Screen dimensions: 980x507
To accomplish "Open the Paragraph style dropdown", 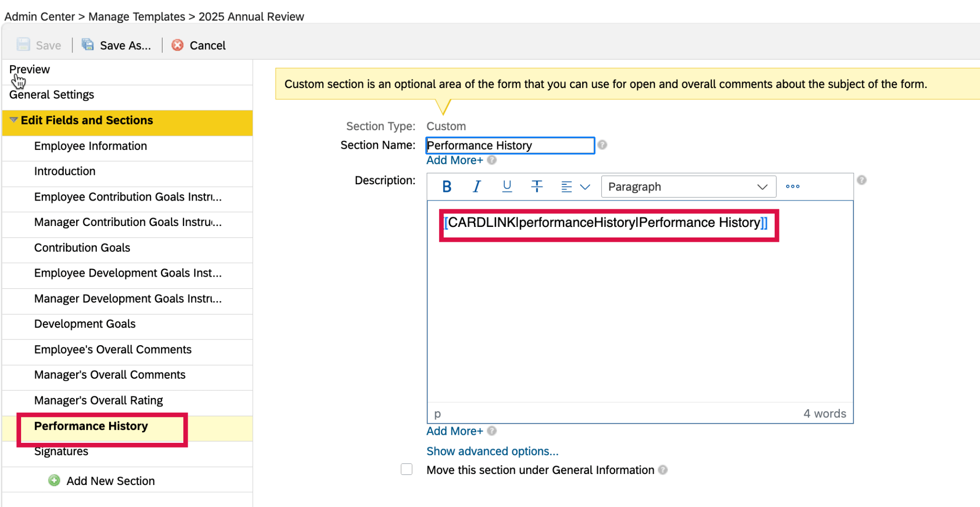I will (688, 186).
